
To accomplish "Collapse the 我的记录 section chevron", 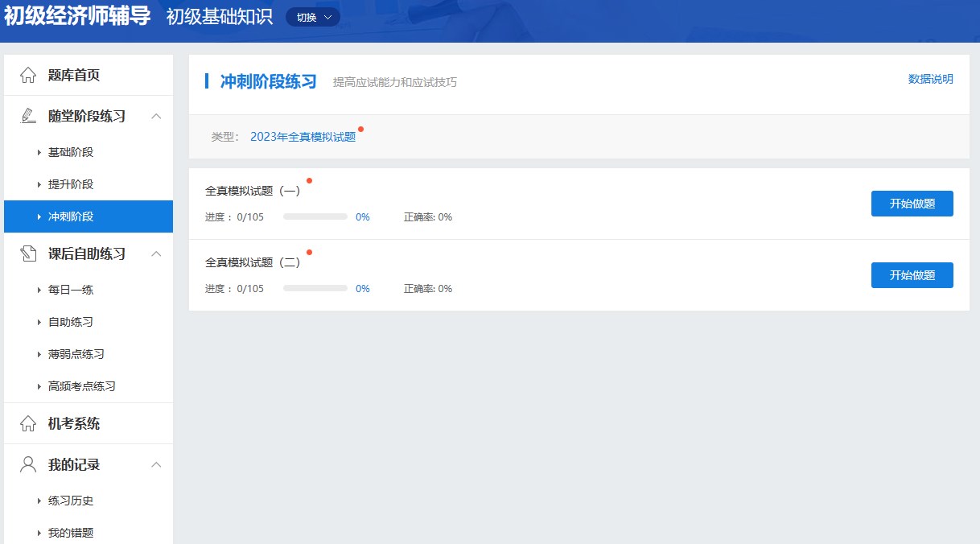I will [157, 464].
